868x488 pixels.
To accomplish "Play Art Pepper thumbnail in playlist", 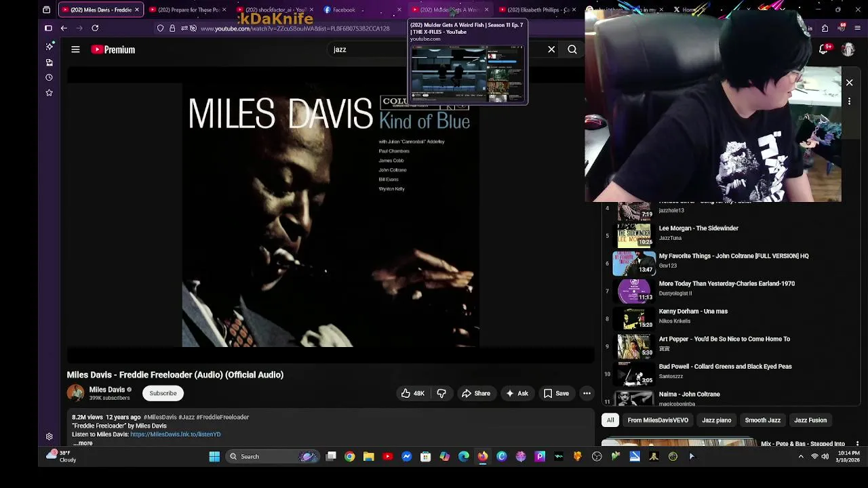I will tap(634, 345).
